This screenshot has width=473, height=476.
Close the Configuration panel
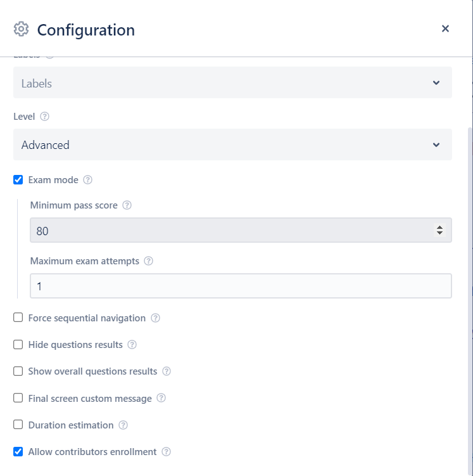click(445, 29)
